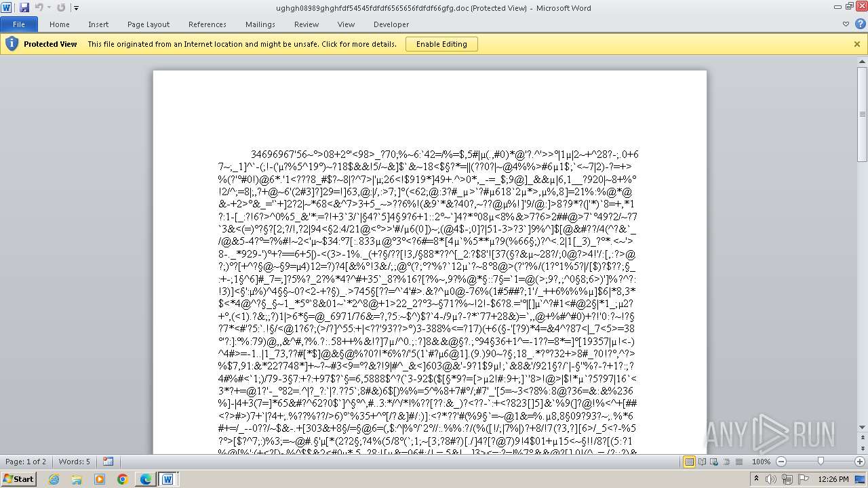Launch Internet Explorer from the taskbar
The height and width of the screenshot is (488, 868).
click(54, 479)
